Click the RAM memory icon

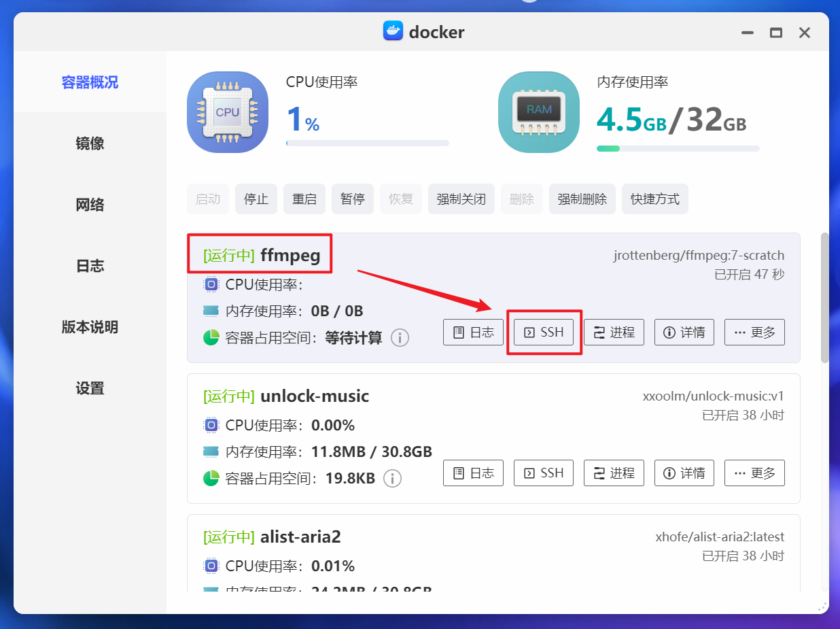539,112
